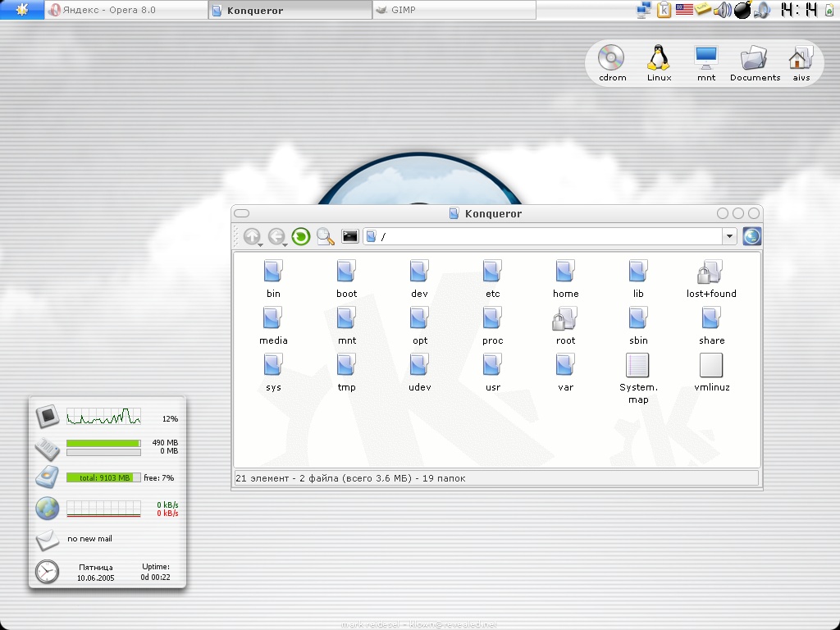Click the disk usage bar total 9103 MB

click(103, 477)
